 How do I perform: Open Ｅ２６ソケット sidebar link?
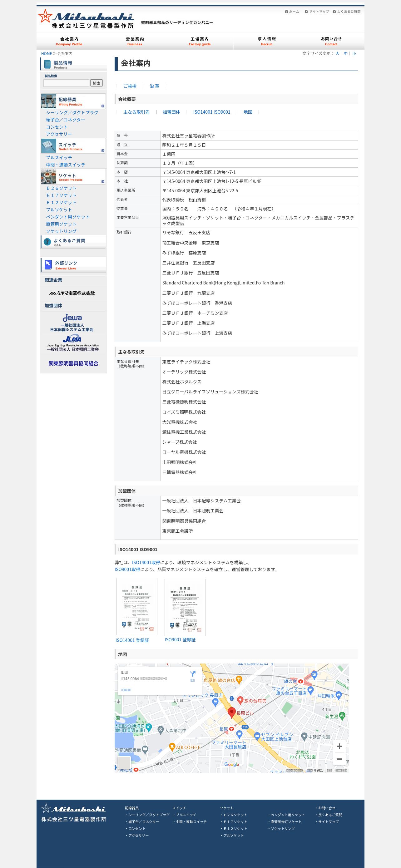61,188
